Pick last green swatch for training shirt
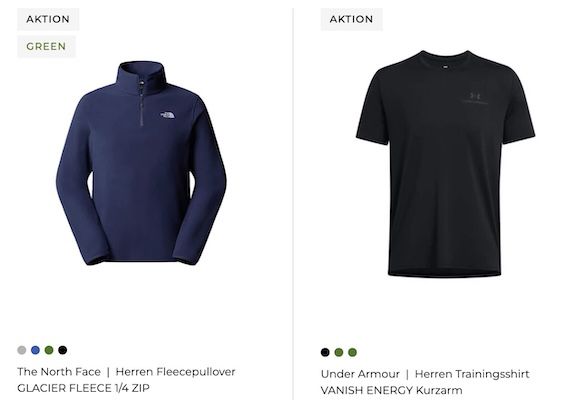This screenshot has width=567, height=400. (x=353, y=352)
